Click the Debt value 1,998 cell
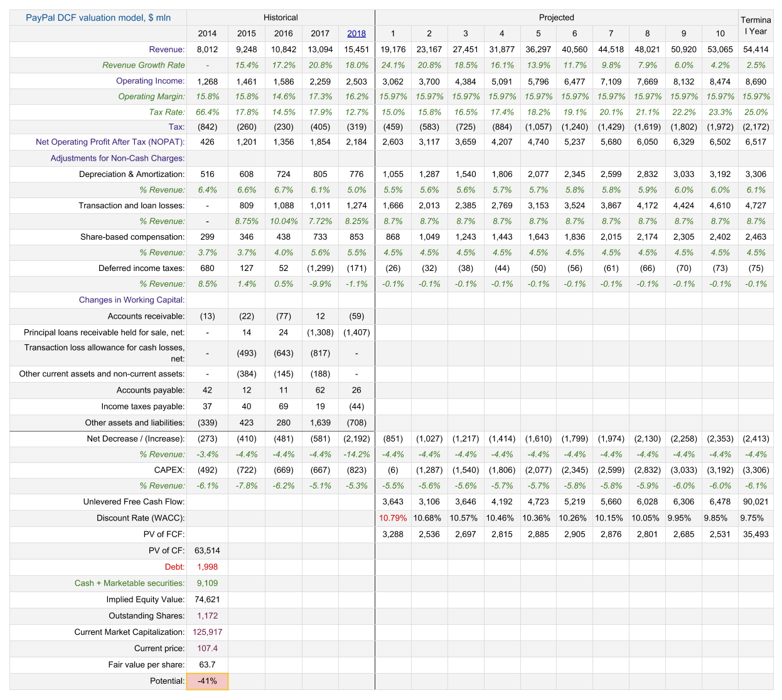The height and width of the screenshot is (700, 782). click(x=207, y=567)
